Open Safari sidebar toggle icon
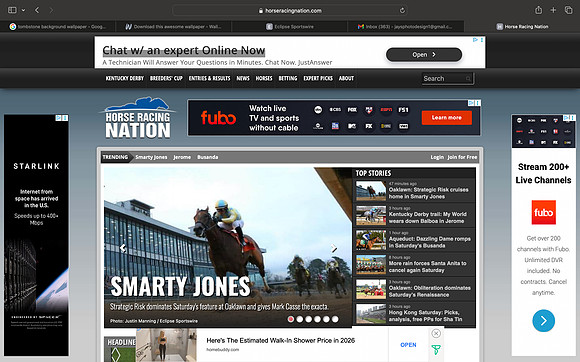The height and width of the screenshot is (362, 580). [12, 10]
